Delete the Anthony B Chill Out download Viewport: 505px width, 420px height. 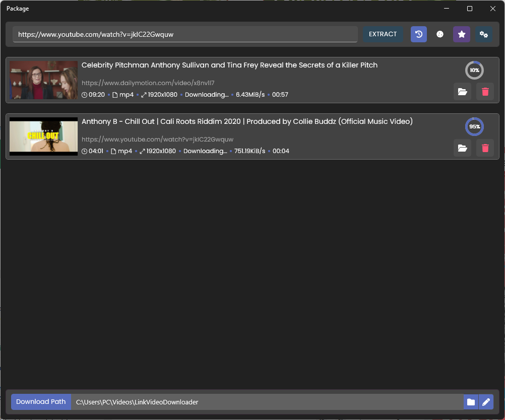[485, 148]
